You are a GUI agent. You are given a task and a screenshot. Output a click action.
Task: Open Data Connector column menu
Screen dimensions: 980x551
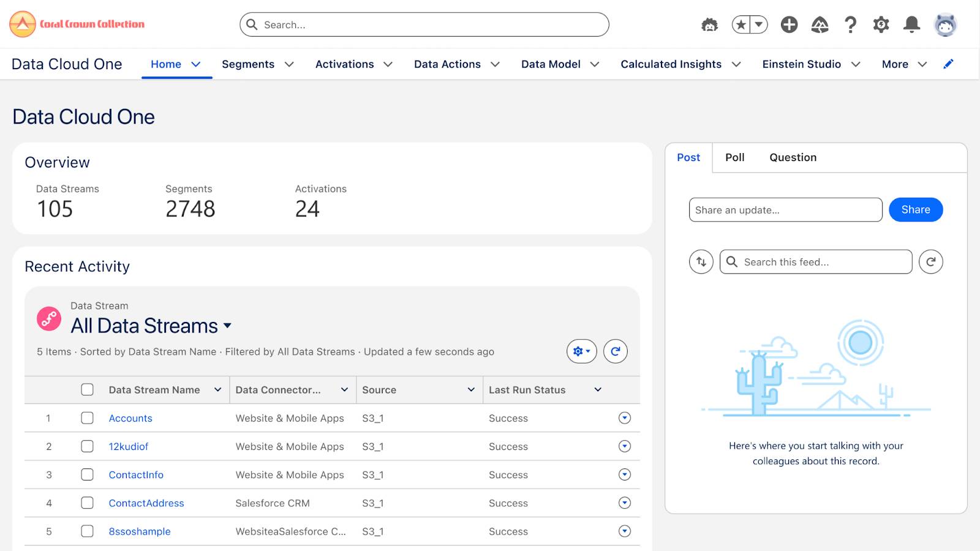pos(344,390)
